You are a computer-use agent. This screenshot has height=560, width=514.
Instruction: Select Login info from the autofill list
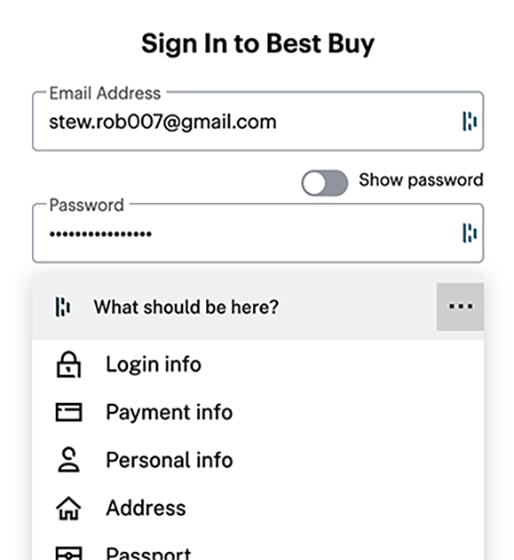coord(258,365)
